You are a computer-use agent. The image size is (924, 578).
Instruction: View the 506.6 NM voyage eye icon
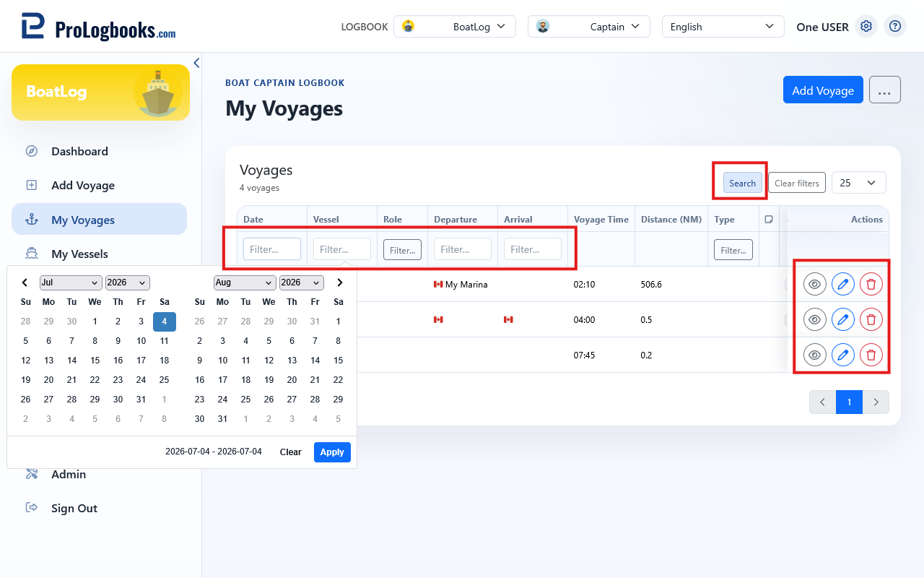815,284
